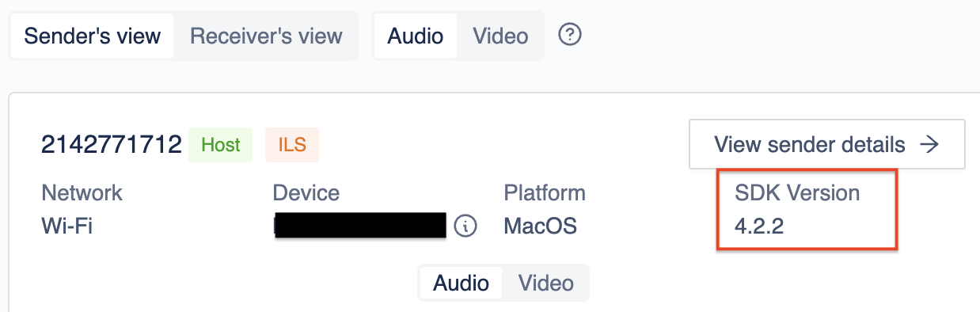Select the lower Video tab in sender card
This screenshot has height=312, width=980.
545,283
